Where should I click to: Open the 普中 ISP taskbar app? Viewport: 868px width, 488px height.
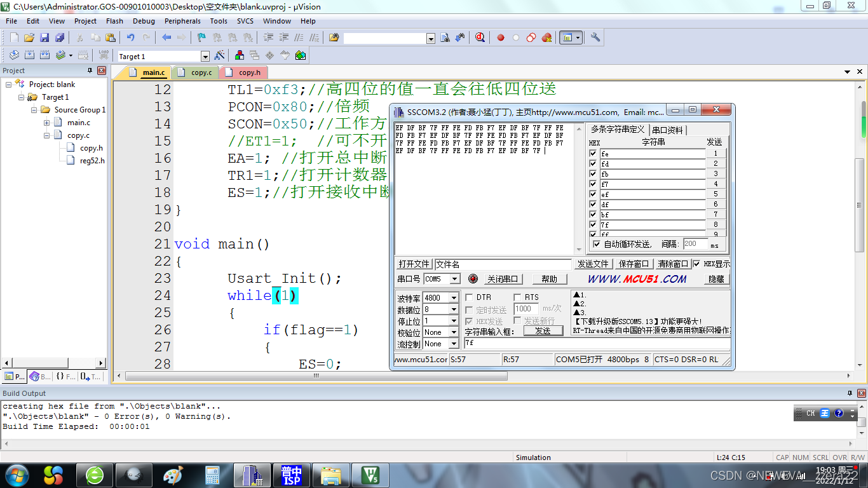pyautogui.click(x=292, y=475)
